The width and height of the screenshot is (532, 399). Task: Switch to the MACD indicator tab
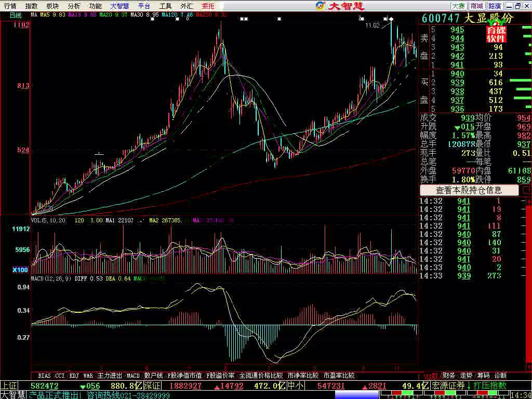[x=134, y=376]
